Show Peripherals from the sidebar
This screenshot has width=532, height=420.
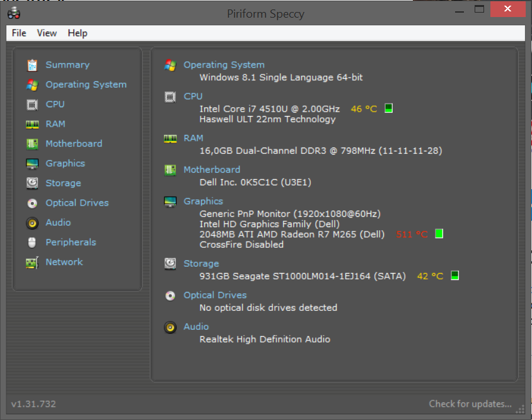click(71, 242)
